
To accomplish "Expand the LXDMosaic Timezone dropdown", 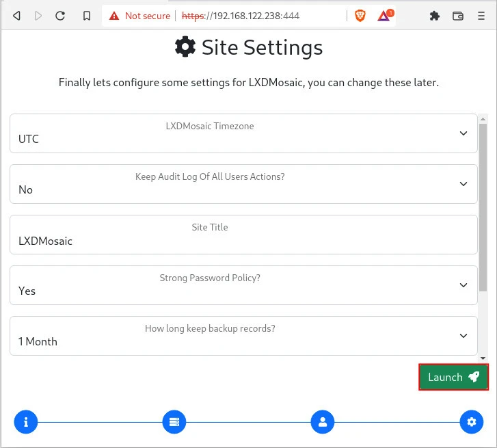I will click(243, 133).
